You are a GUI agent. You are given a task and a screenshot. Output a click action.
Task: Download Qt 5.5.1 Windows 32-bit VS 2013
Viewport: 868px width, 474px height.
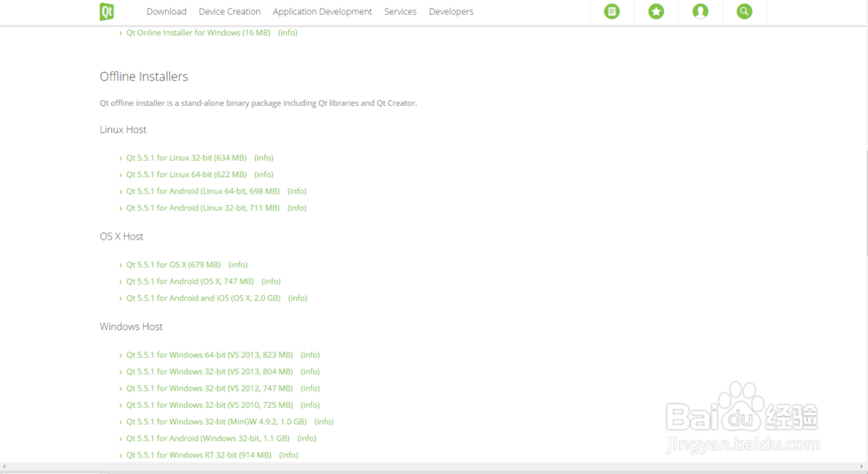pos(209,372)
